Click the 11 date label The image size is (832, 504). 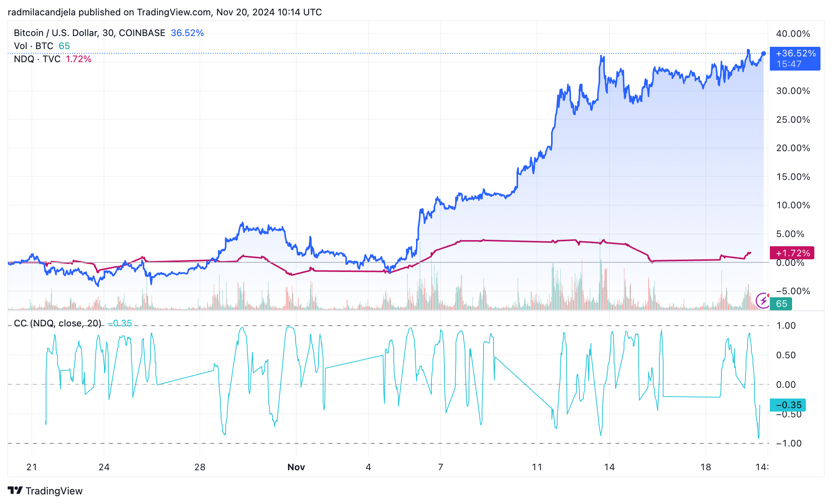(537, 467)
